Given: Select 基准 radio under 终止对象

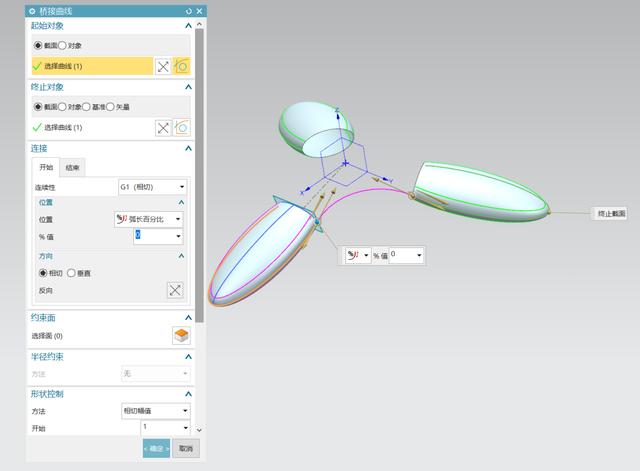Looking at the screenshot, I should (x=86, y=107).
